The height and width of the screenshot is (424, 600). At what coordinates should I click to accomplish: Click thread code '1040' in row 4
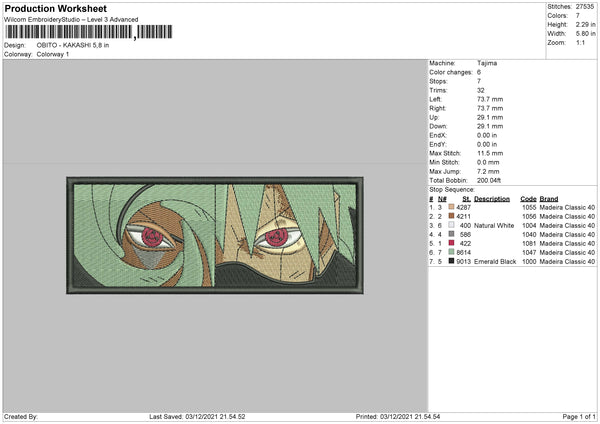pyautogui.click(x=529, y=235)
